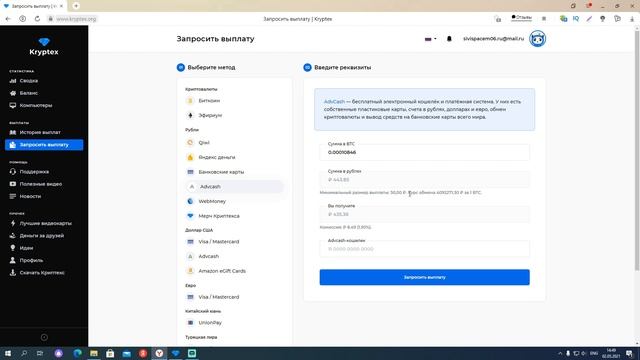Screen dimensions: 640x360
Task: Open Microsoft Store from taskbar
Action: point(110,353)
